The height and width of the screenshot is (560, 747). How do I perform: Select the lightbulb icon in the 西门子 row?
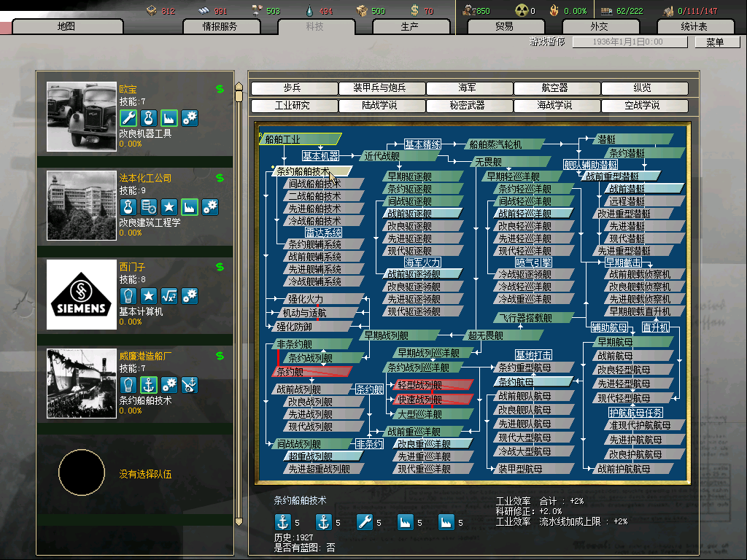click(128, 296)
